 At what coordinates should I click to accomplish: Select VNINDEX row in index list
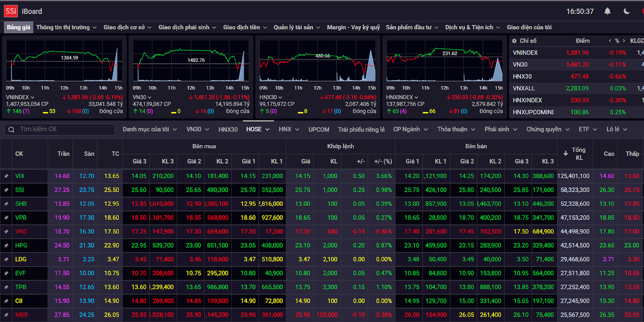tap(576, 53)
